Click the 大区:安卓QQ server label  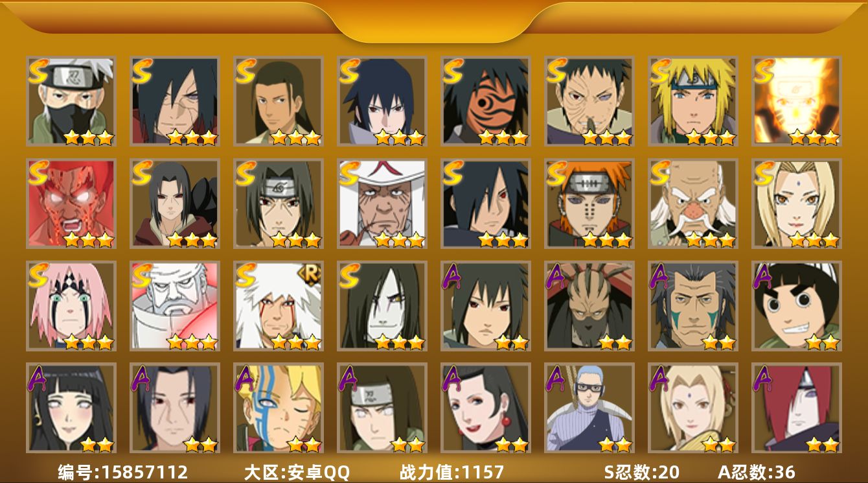tap(297, 472)
